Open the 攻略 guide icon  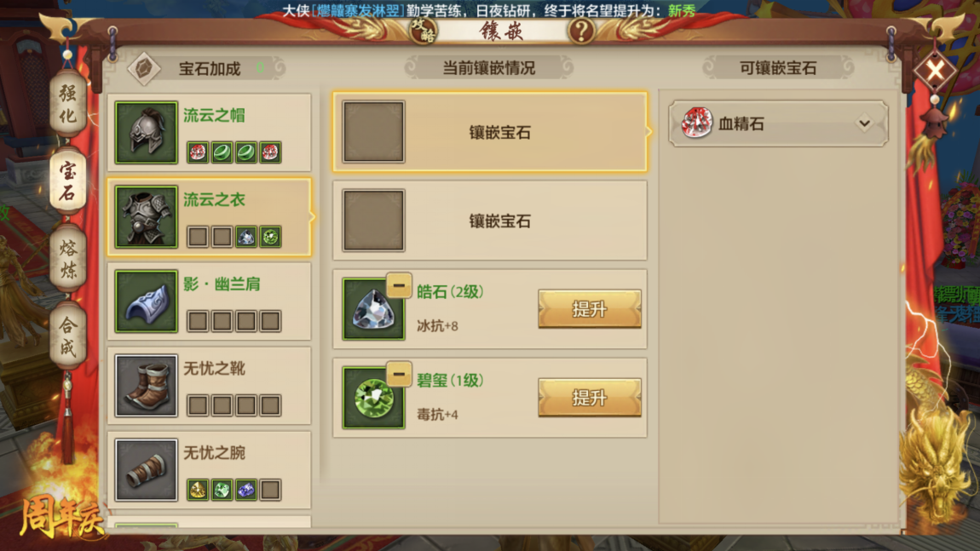click(424, 29)
